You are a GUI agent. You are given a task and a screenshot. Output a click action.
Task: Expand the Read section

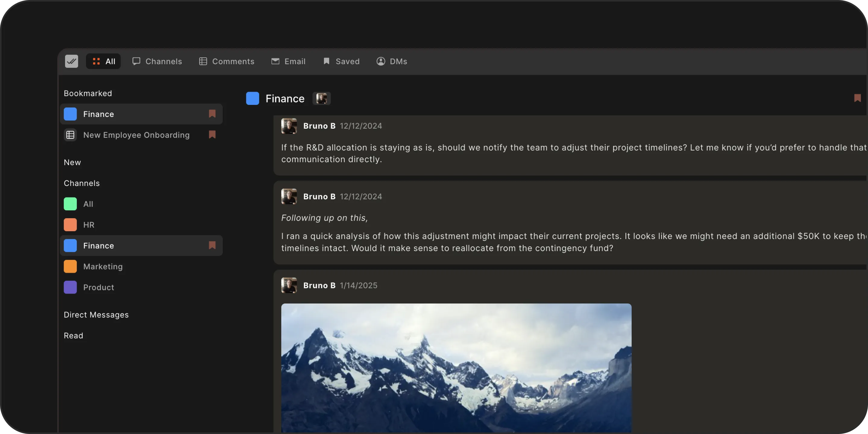click(73, 336)
